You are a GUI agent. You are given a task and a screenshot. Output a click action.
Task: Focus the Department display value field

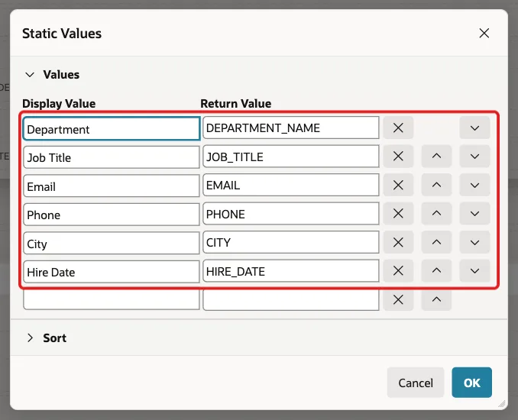point(112,128)
